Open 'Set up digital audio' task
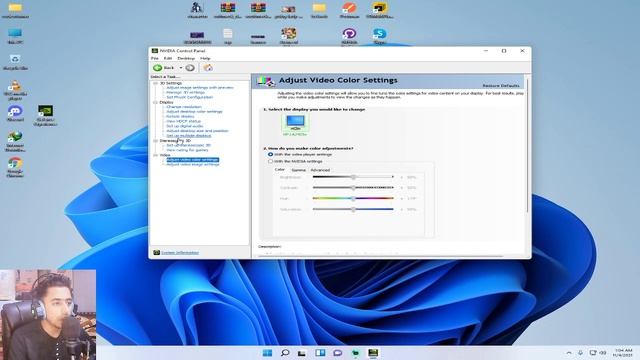Image resolution: width=640 pixels, height=360 pixels. coord(184,126)
